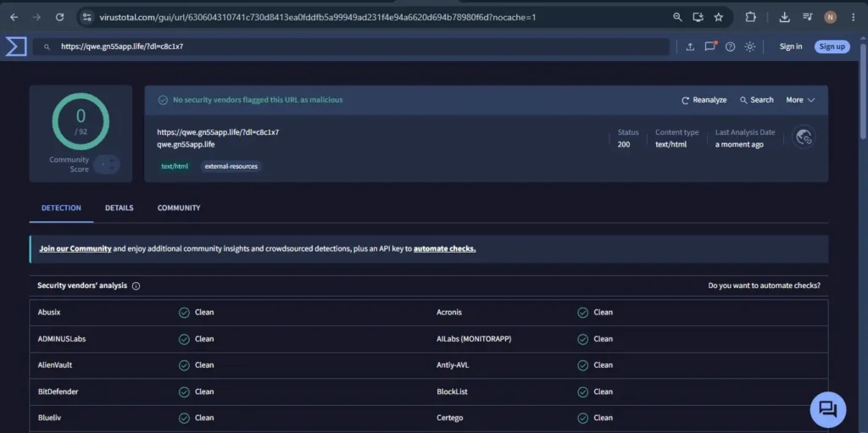The height and width of the screenshot is (433, 868).
Task: Click 'Do you want to automate checks?'
Action: (764, 286)
